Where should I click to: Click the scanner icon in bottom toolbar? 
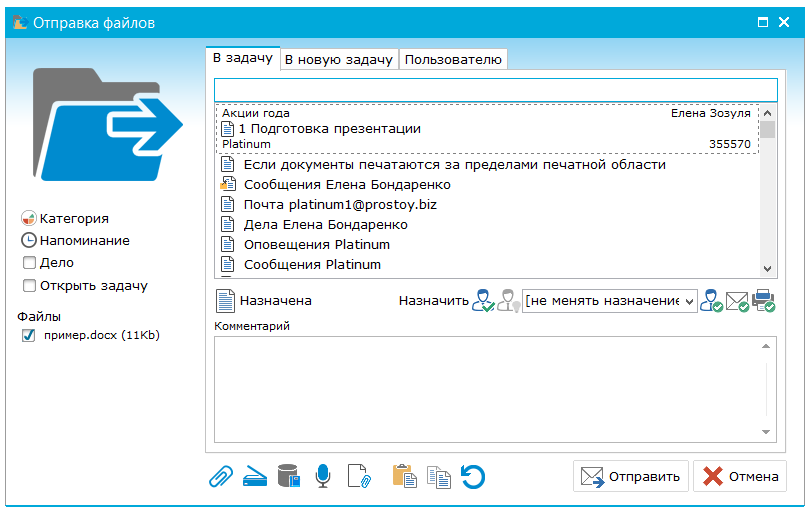coord(255,476)
